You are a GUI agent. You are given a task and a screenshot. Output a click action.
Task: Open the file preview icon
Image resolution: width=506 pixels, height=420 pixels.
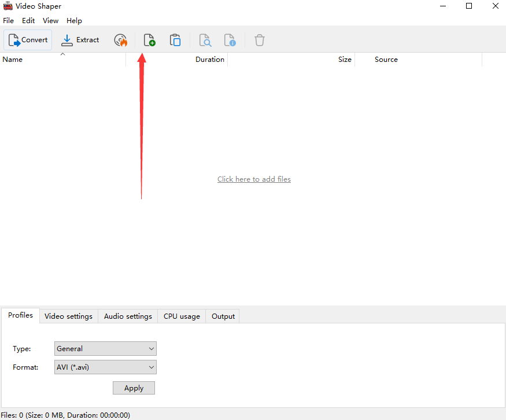pyautogui.click(x=205, y=39)
